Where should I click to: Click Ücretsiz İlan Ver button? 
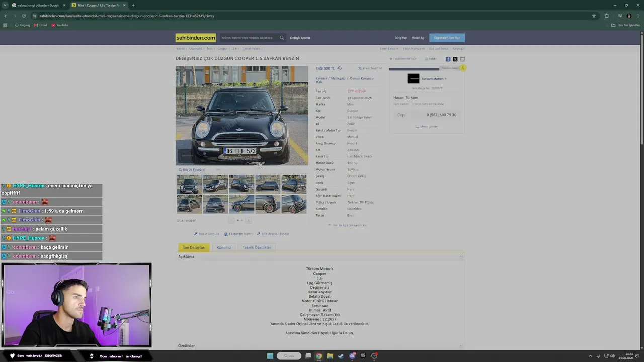point(447,38)
